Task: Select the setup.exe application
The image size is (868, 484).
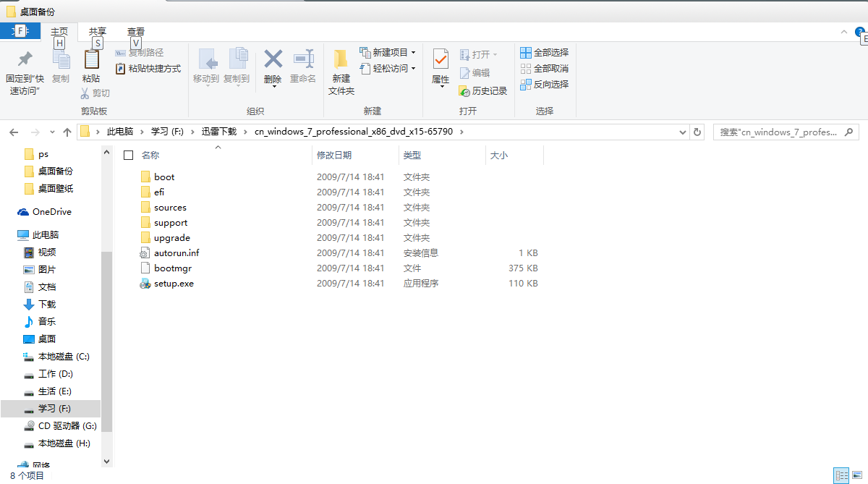Action: (174, 284)
